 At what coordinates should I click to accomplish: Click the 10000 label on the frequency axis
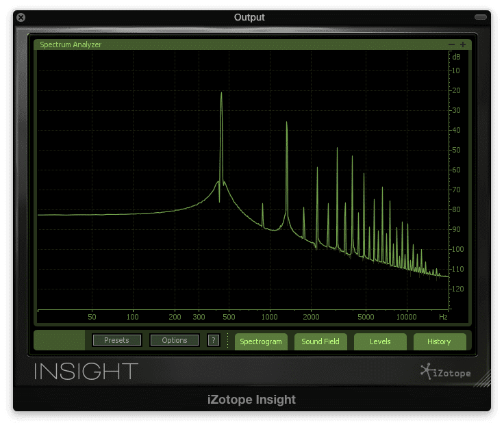(x=406, y=317)
